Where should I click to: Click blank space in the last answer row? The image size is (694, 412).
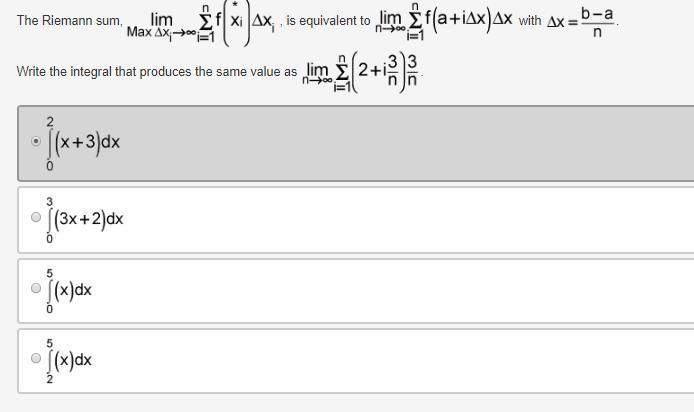pos(400,359)
